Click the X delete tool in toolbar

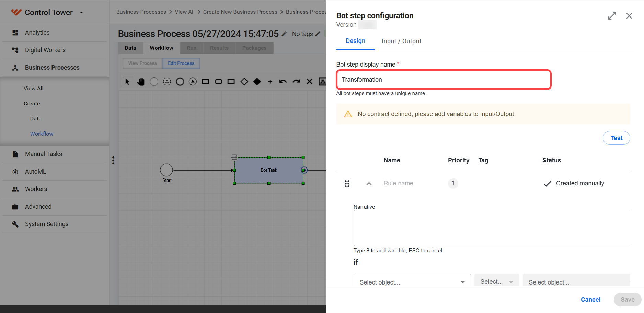coord(309,82)
